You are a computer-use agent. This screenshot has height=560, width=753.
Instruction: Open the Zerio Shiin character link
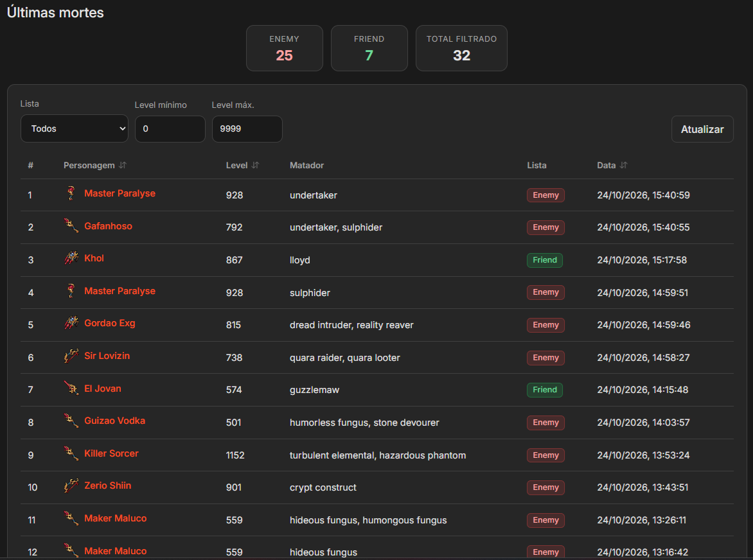[107, 486]
